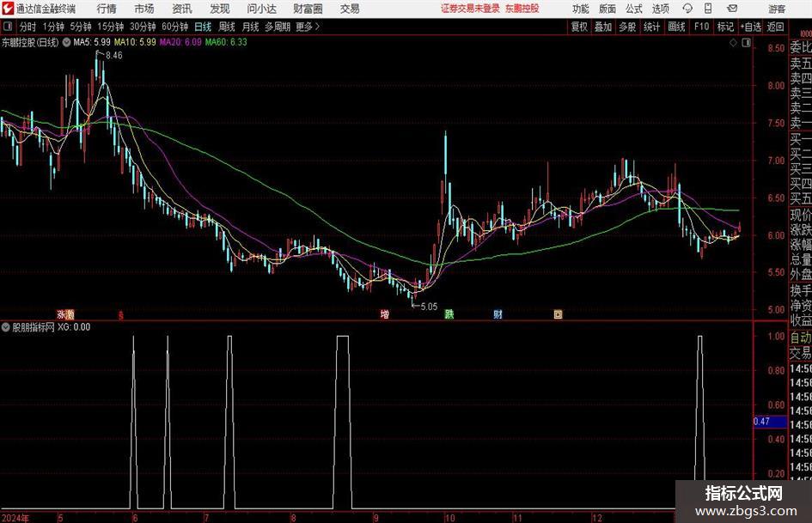
Task: Toggle the left panel layout icon
Action: pos(7,27)
